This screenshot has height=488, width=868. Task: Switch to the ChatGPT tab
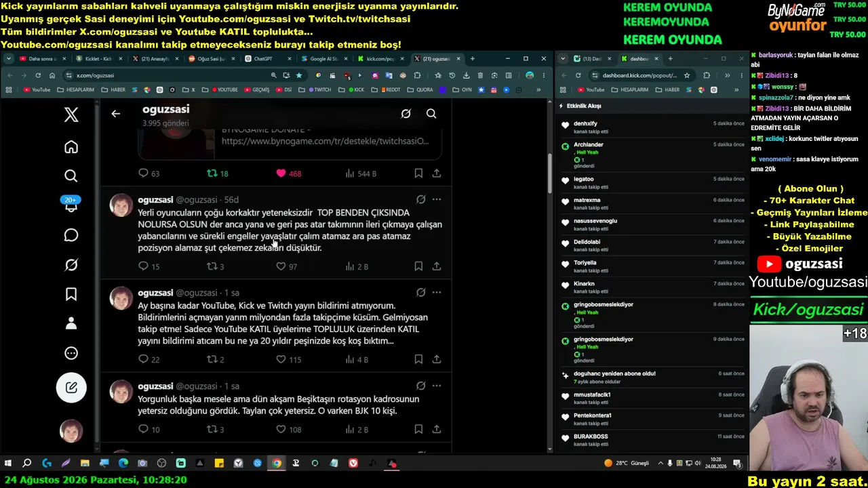[x=267, y=59]
